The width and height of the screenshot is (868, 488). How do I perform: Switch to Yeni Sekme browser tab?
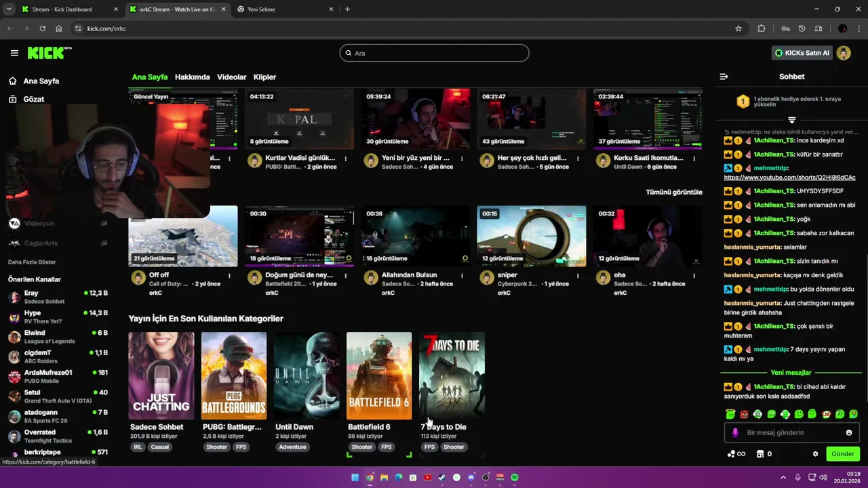point(285,9)
